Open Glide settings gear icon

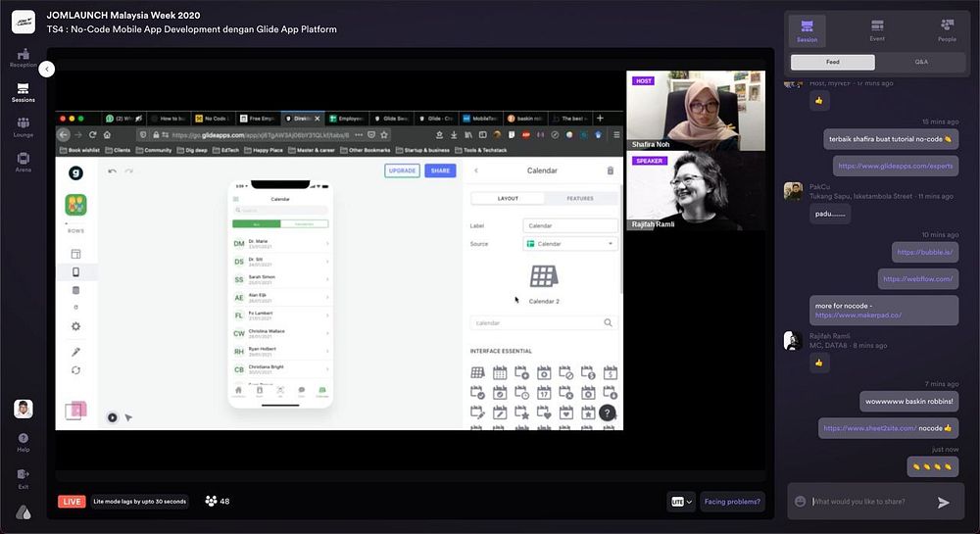click(x=75, y=326)
